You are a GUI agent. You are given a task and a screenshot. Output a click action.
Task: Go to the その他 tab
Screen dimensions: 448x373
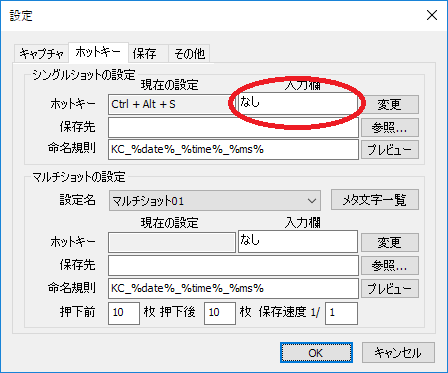point(189,54)
